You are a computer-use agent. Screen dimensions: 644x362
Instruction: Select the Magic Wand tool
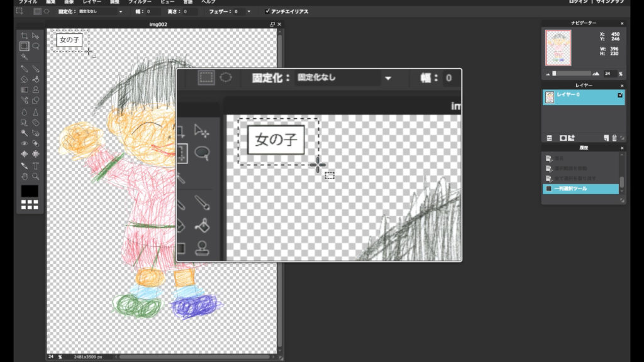pos(24,57)
